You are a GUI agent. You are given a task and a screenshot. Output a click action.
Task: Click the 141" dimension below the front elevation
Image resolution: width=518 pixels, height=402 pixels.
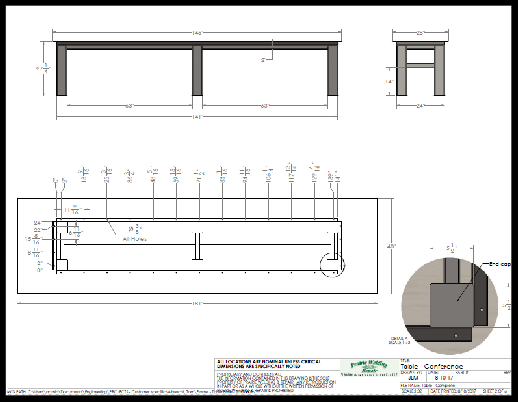(x=197, y=117)
